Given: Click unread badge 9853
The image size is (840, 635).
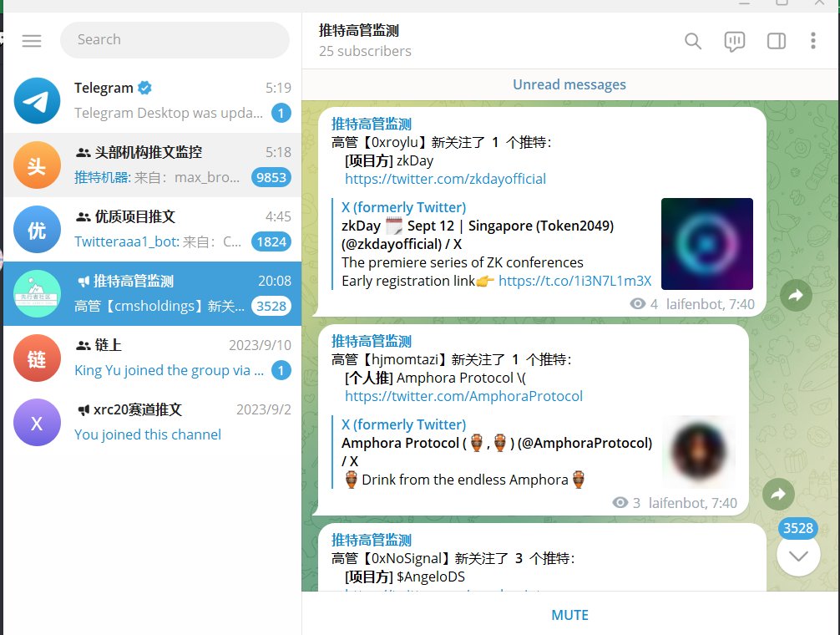Looking at the screenshot, I should [x=271, y=177].
